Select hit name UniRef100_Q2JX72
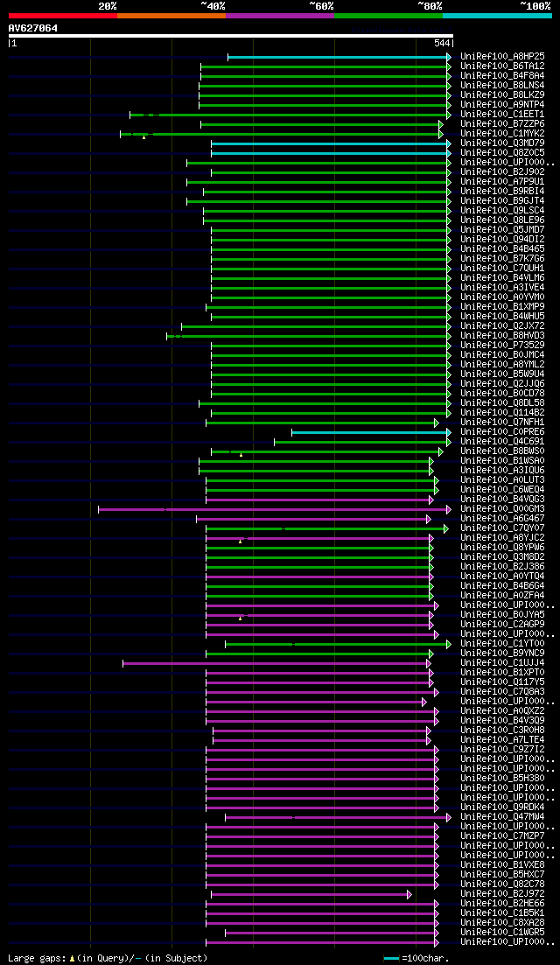560x965 pixels. coord(502,326)
